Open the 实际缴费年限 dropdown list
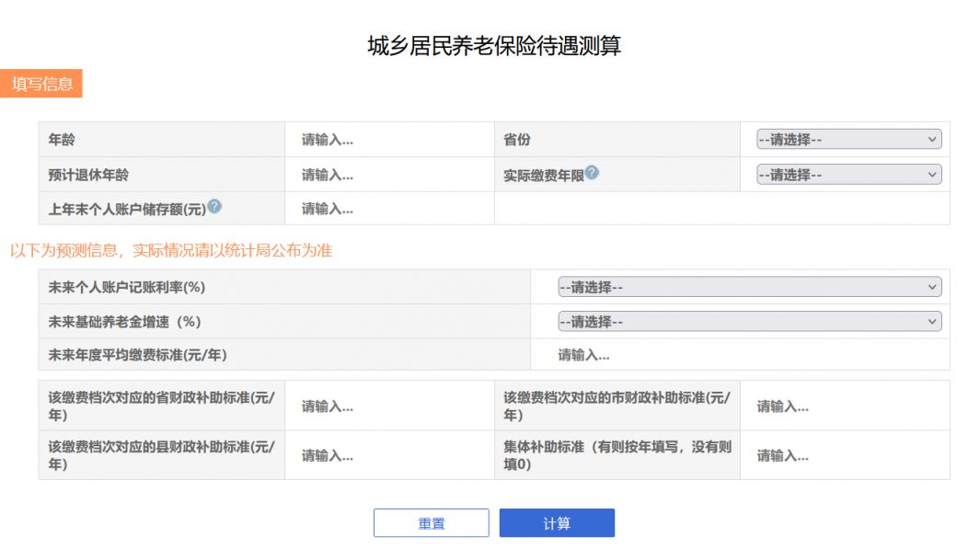This screenshot has height=560, width=968. pyautogui.click(x=847, y=173)
